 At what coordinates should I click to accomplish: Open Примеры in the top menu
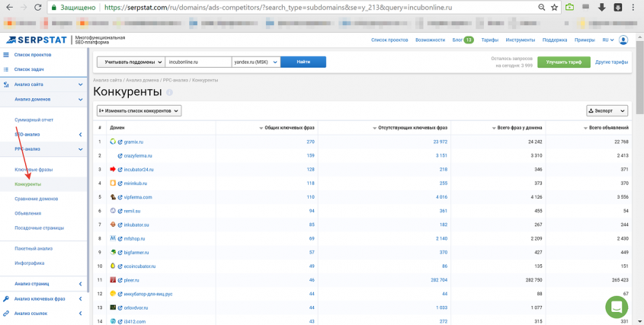(x=585, y=40)
